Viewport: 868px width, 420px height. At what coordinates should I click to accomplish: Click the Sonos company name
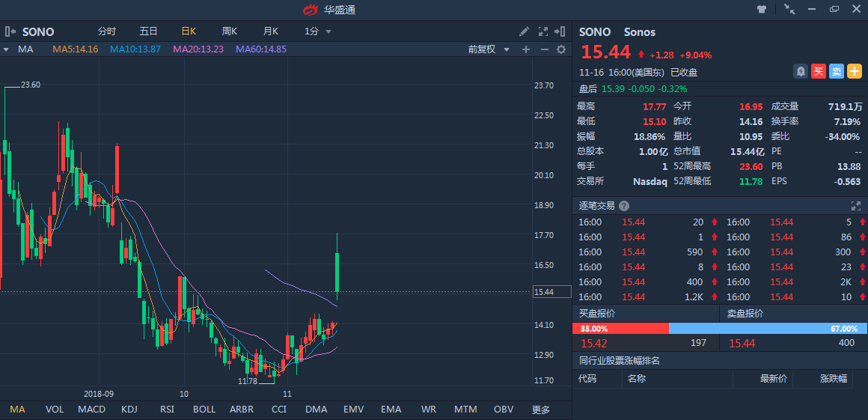[639, 31]
